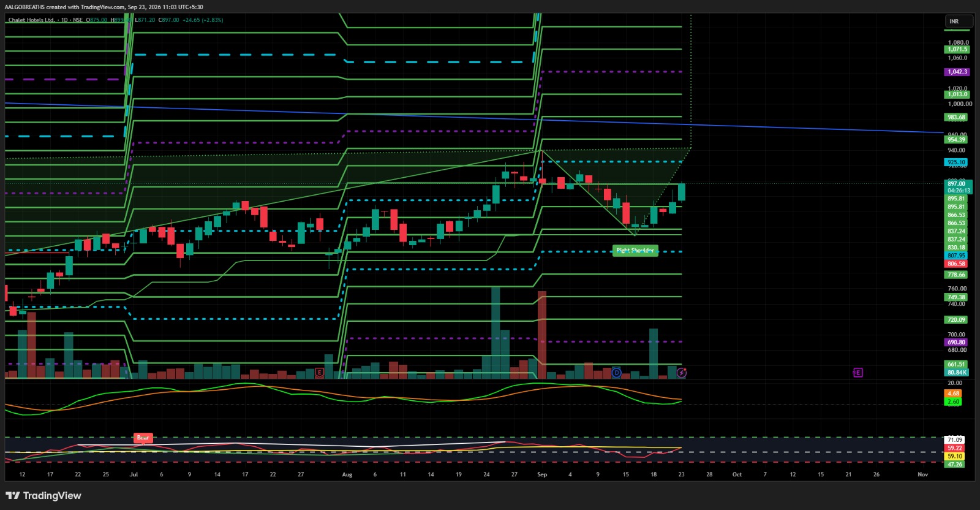980x510 pixels.
Task: Click the Nov label on time axis
Action: coord(922,474)
